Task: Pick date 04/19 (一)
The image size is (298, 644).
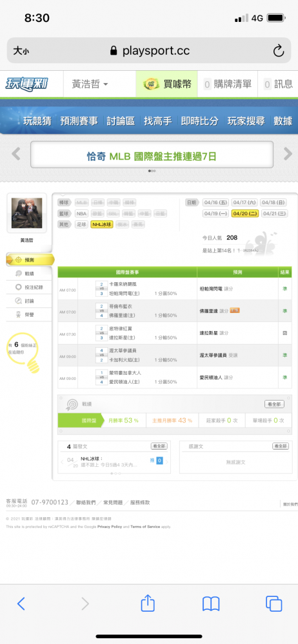Action: click(x=215, y=214)
